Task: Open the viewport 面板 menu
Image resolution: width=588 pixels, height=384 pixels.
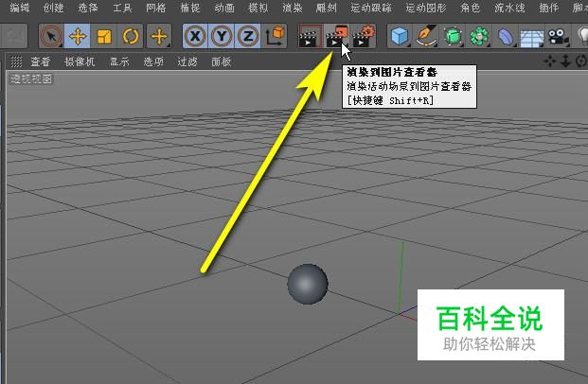Action: pos(221,61)
